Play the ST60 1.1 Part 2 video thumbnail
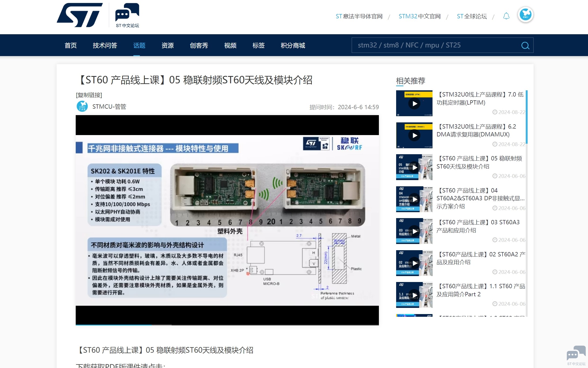 tap(414, 295)
